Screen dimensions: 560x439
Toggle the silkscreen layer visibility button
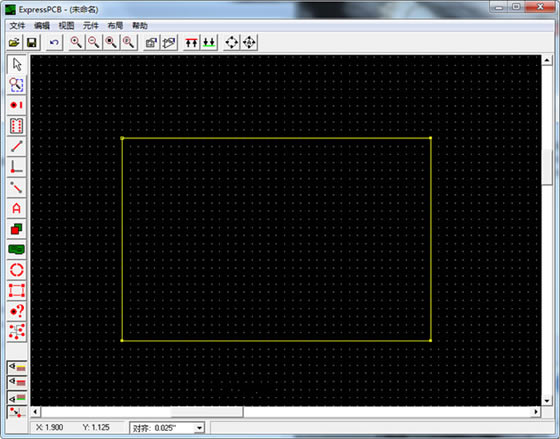point(17,366)
